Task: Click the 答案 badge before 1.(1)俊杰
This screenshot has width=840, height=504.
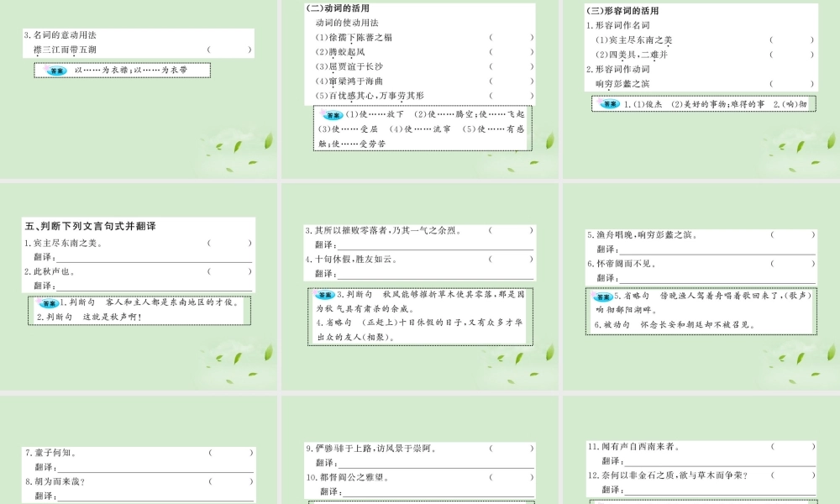Action: [610, 104]
